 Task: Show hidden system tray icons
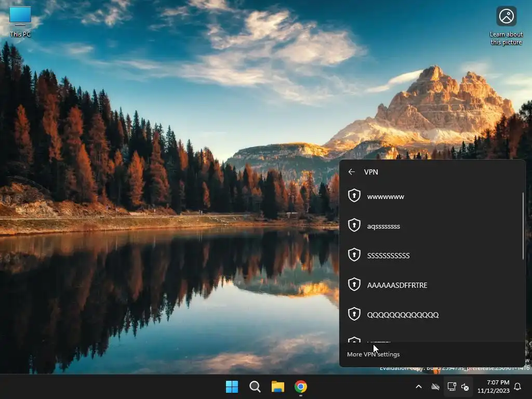[419, 387]
